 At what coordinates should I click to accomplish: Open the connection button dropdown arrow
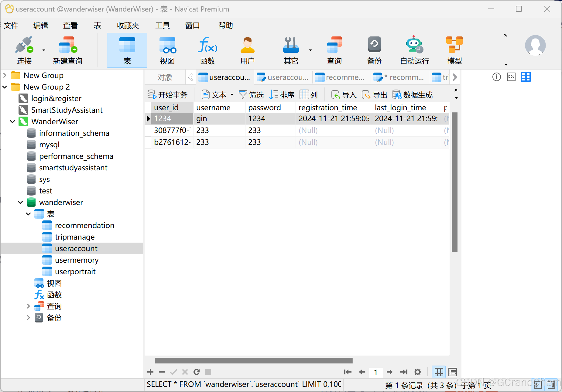[x=44, y=50]
